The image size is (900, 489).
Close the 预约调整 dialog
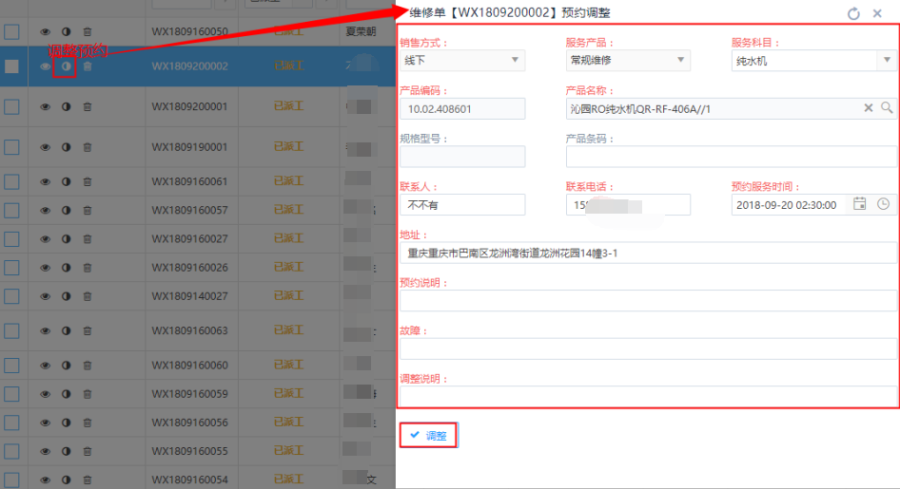coord(877,14)
